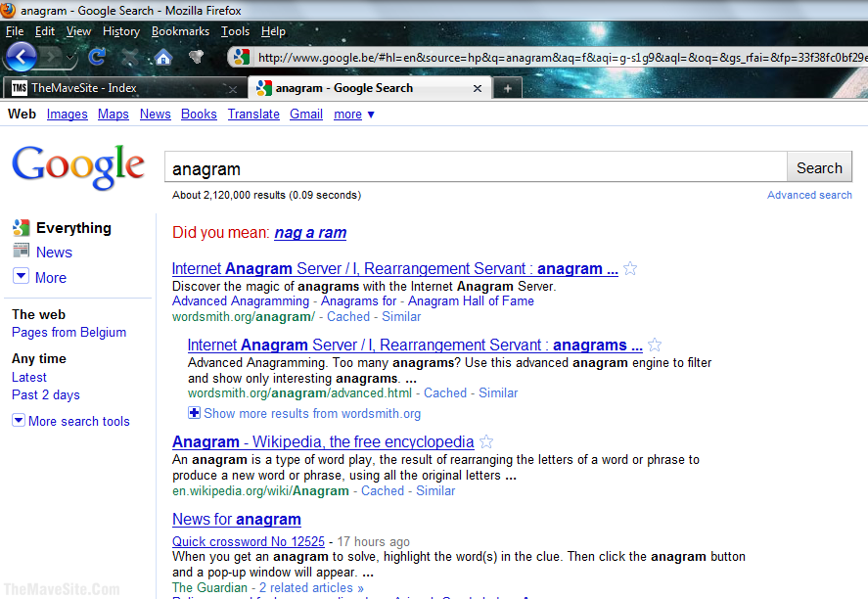Click the Firefox back arrow button
This screenshot has height=599, width=868.
pyautogui.click(x=21, y=57)
